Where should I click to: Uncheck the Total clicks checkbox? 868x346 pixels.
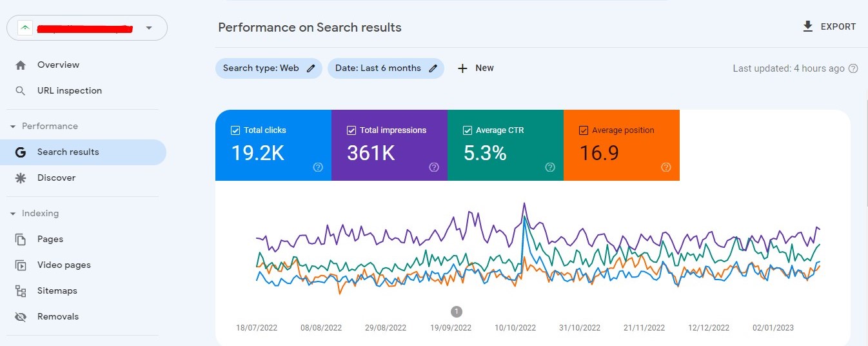[x=235, y=130]
